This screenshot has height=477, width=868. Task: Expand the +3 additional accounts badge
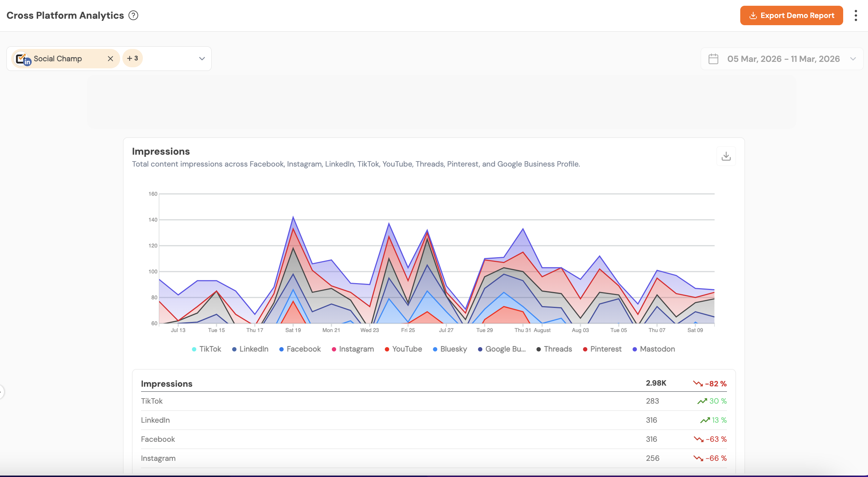click(x=132, y=58)
